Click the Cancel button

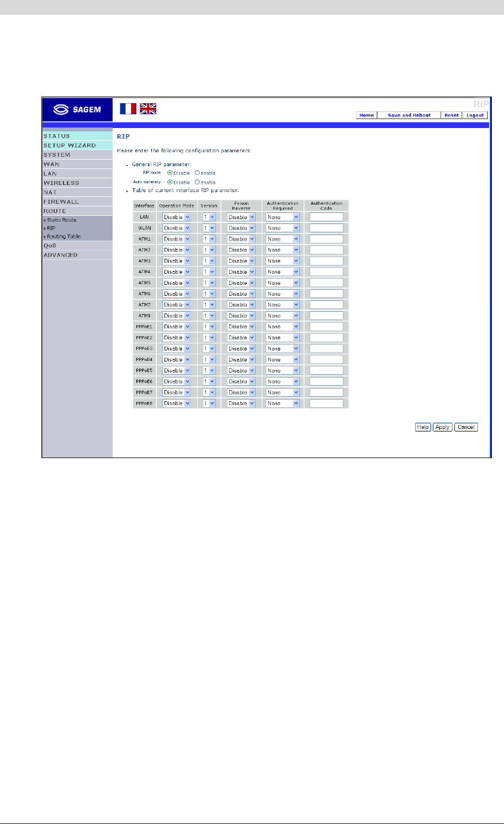pos(466,427)
